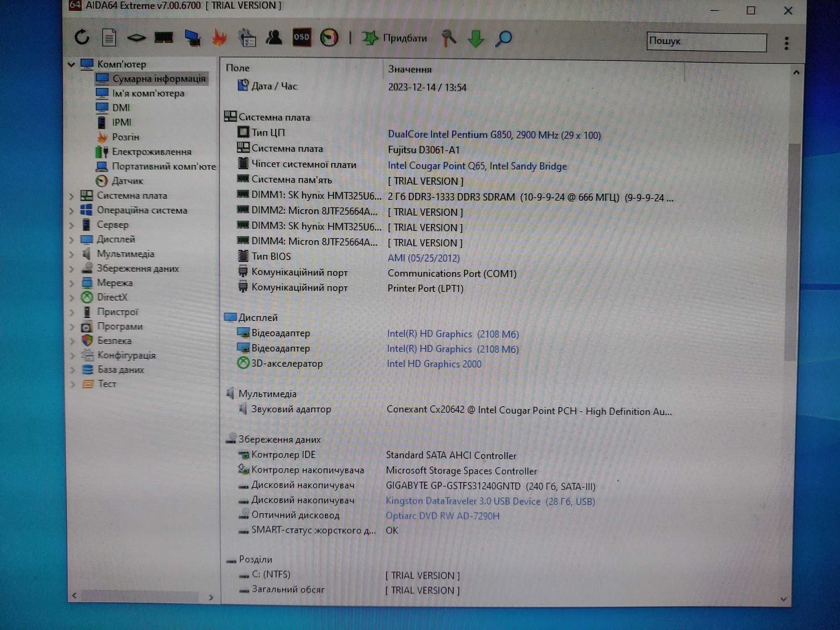Expand the Мультимедіа tree node
Image resolution: width=840 pixels, height=630 pixels.
tap(71, 255)
